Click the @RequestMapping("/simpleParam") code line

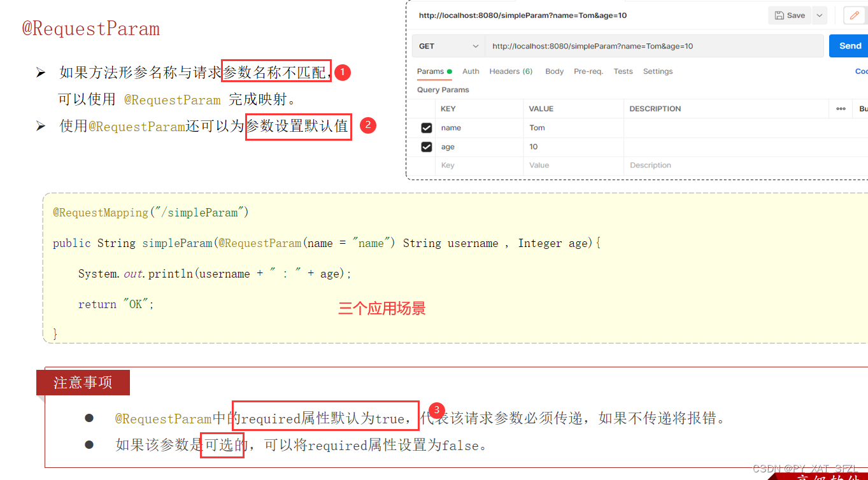[x=151, y=213]
